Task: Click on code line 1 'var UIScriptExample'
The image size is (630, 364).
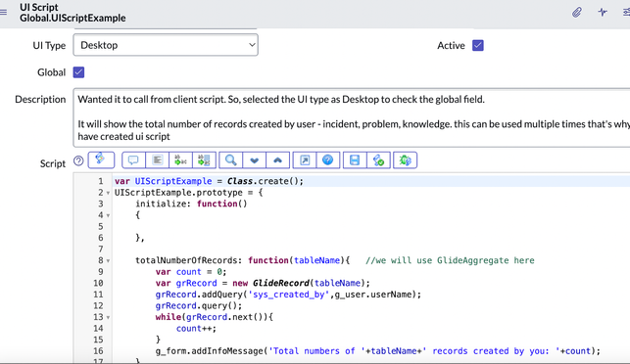Action: point(209,181)
